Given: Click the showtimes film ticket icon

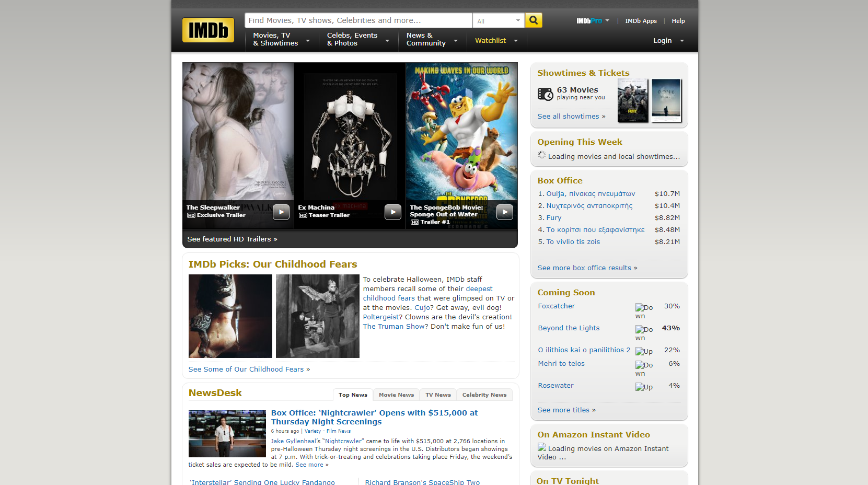Looking at the screenshot, I should coord(546,94).
